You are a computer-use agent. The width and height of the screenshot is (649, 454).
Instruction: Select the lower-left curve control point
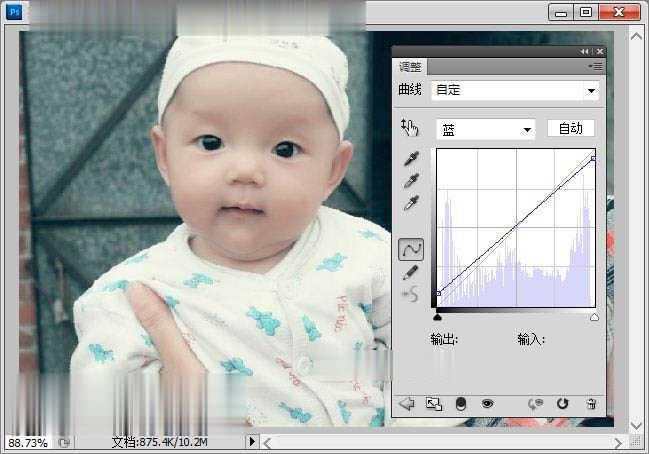pyautogui.click(x=439, y=293)
